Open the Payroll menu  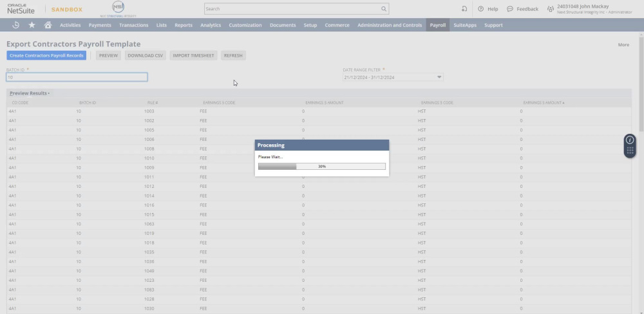coord(438,25)
